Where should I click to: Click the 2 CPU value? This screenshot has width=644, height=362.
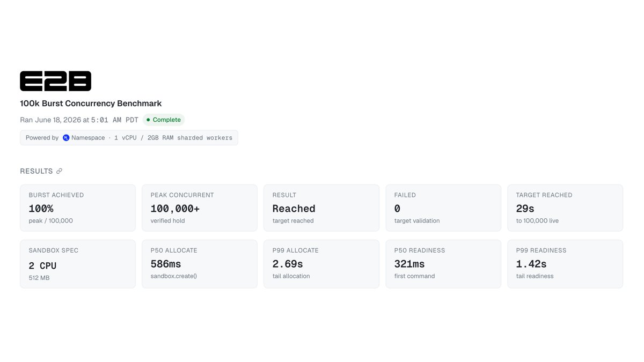click(x=42, y=265)
